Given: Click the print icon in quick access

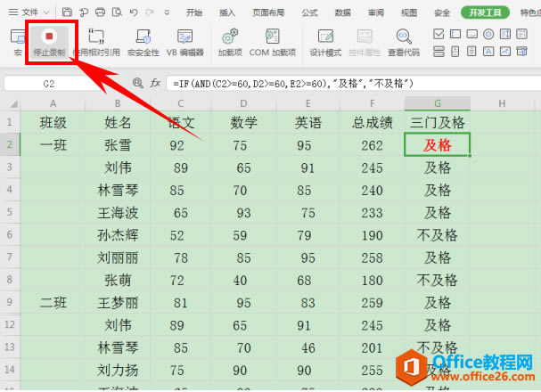Looking at the screenshot, I should coord(100,12).
